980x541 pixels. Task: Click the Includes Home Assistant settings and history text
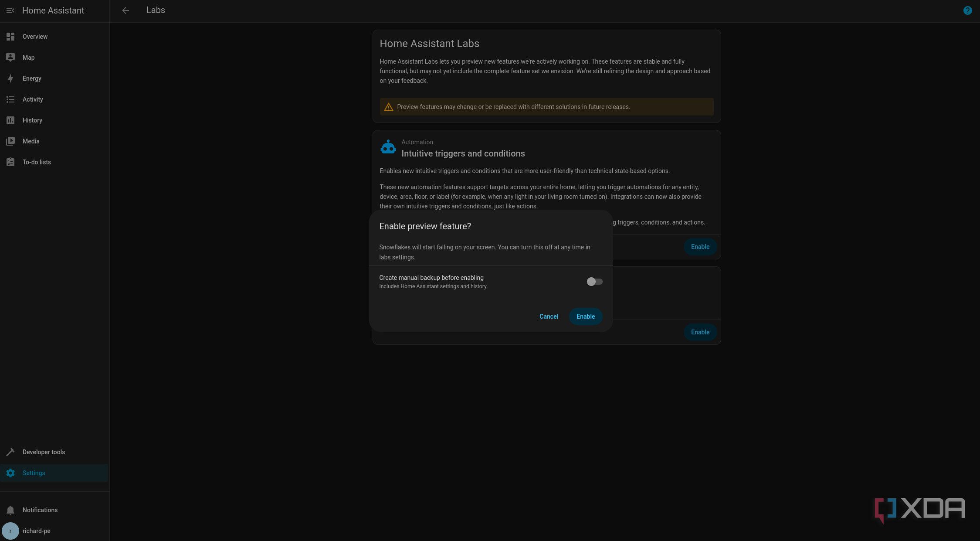433,286
